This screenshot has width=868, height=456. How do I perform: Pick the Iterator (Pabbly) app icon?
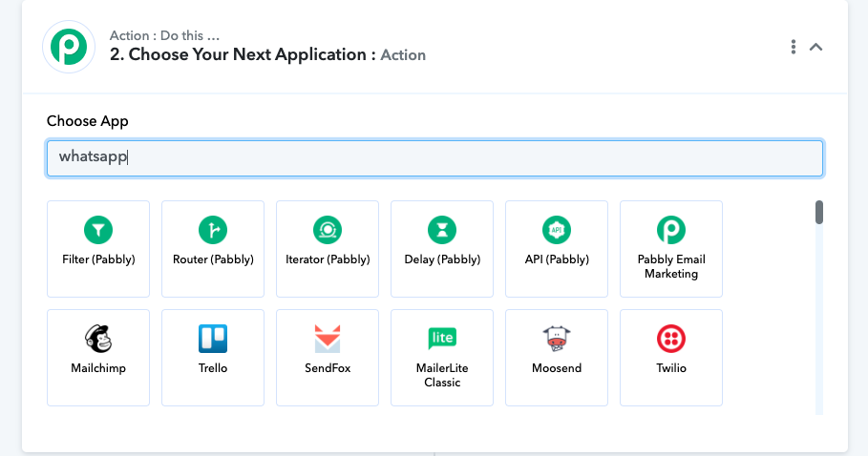pos(328,230)
